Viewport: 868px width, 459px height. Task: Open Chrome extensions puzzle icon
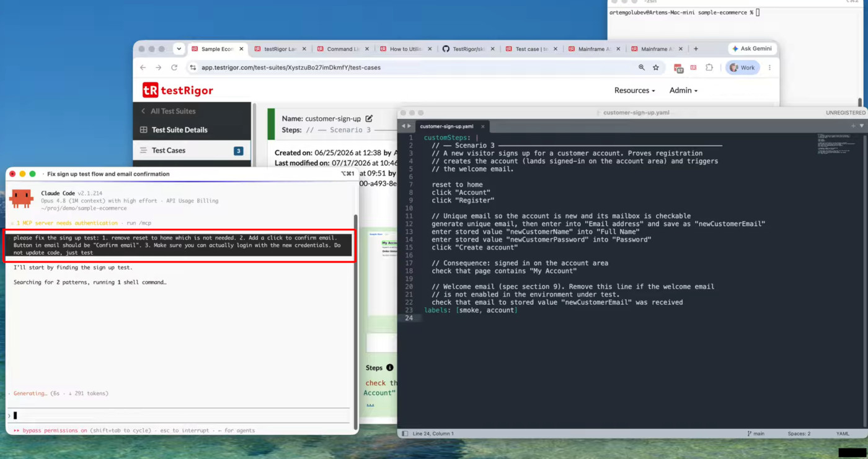point(709,68)
